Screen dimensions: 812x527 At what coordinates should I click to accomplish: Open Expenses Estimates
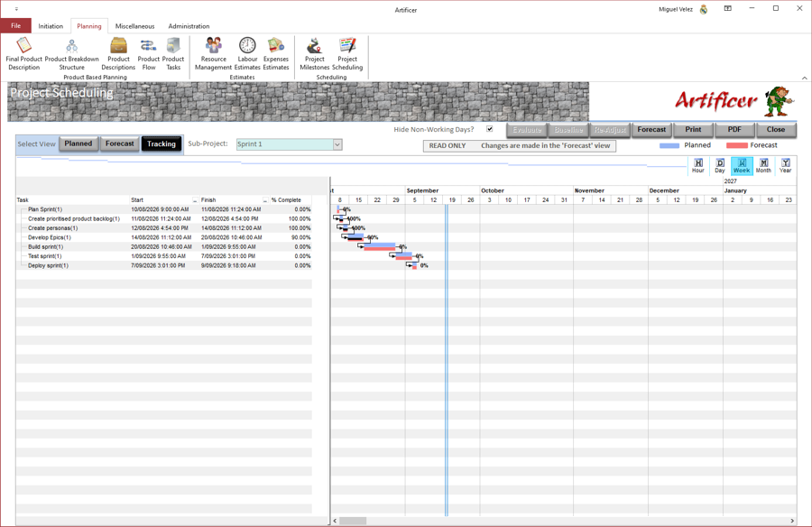tap(276, 54)
